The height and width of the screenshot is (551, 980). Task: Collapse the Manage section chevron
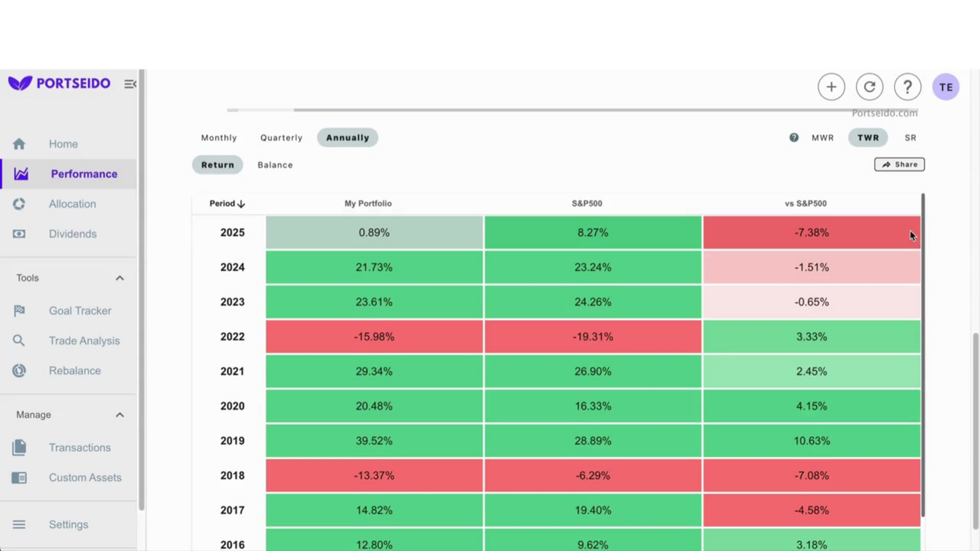pyautogui.click(x=120, y=414)
